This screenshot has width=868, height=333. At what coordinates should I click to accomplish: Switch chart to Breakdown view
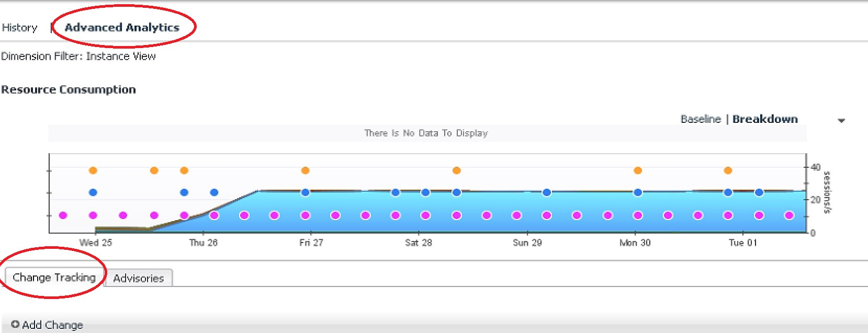765,119
